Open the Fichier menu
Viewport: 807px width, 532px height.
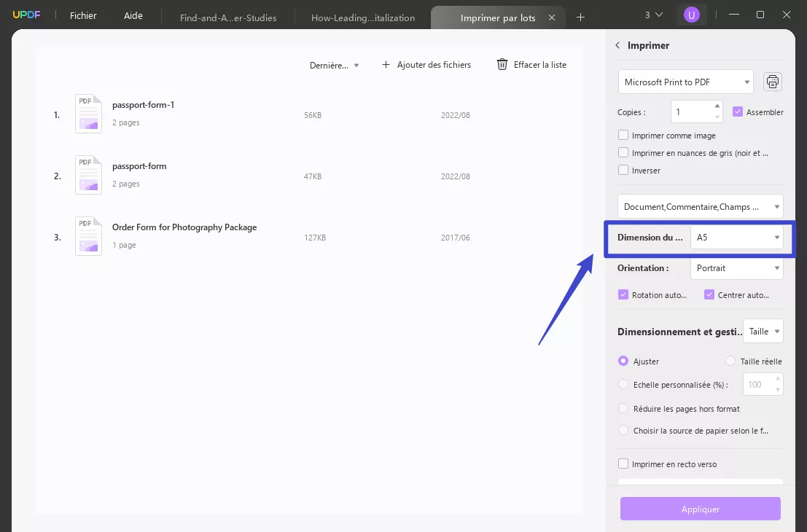[x=83, y=16]
